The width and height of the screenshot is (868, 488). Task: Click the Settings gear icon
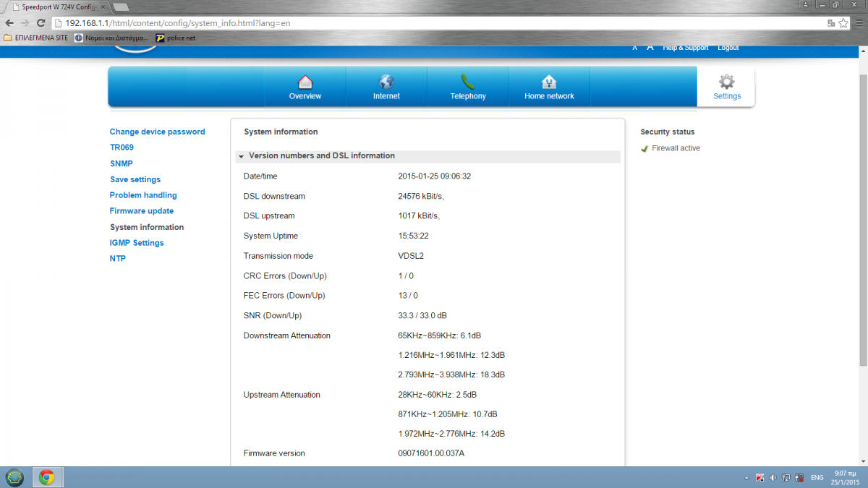pos(726,82)
